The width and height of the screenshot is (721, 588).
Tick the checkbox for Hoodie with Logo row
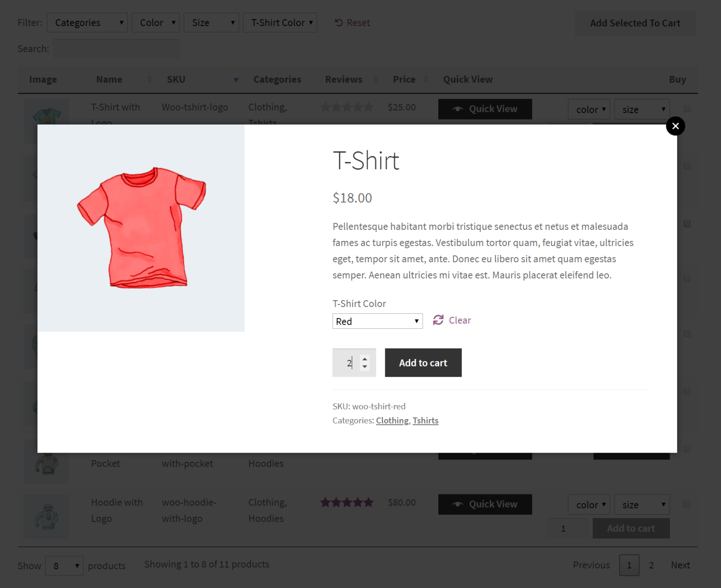coord(687,504)
